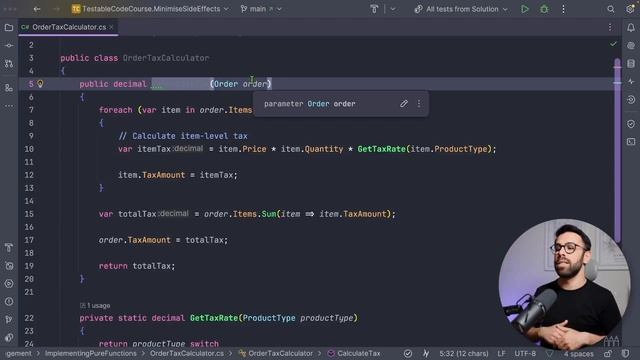Place cursor on 'return totalTax;' line
640x360 pixels.
tap(137, 266)
